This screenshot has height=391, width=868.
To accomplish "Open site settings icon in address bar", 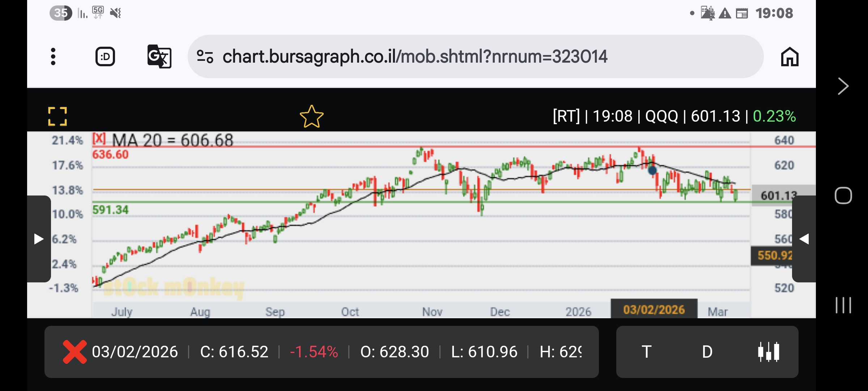I will tap(205, 56).
